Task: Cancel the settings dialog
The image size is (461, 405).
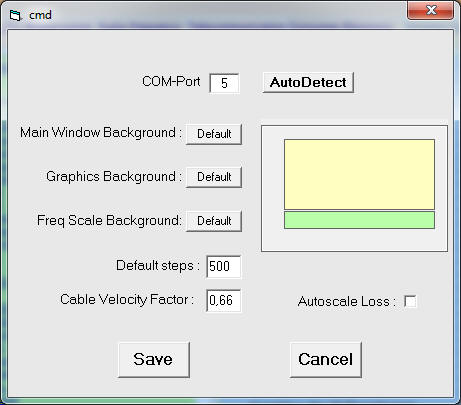Action: point(326,359)
